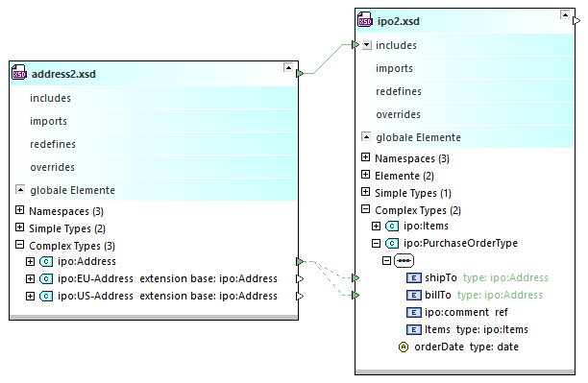
Task: Expand Simple Types (2) in address2.xsd
Action: [19, 227]
